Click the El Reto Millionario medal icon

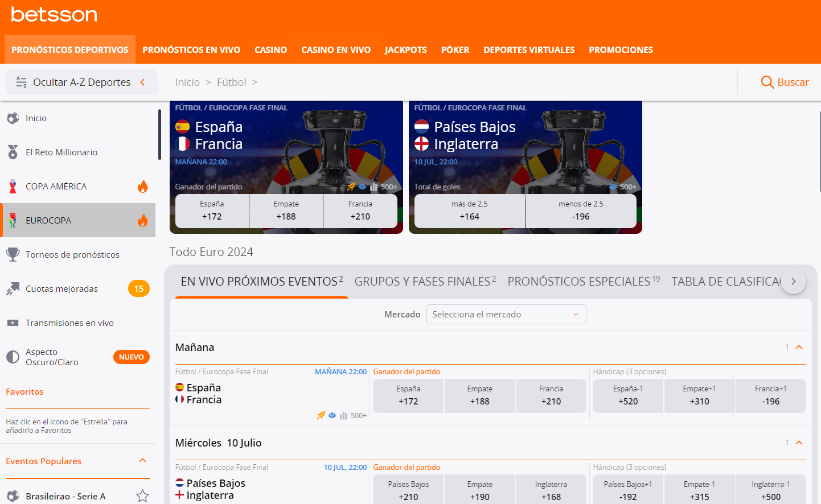[x=13, y=152]
